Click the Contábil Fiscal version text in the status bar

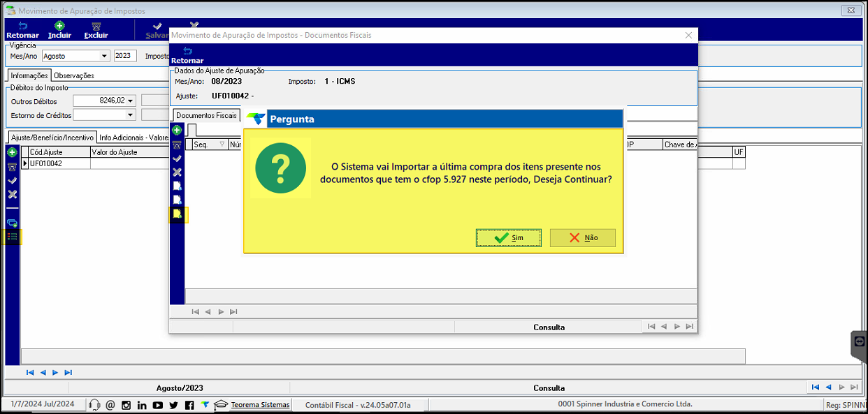click(358, 404)
